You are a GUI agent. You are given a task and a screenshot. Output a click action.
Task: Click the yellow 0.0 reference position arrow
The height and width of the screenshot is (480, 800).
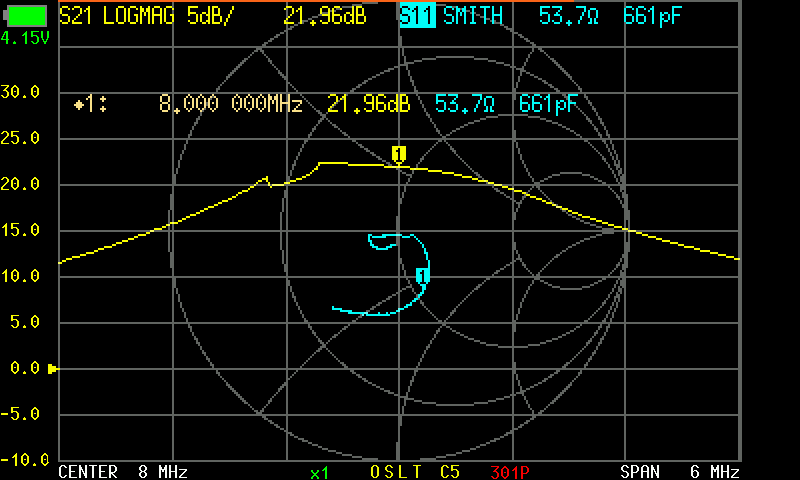coord(53,368)
